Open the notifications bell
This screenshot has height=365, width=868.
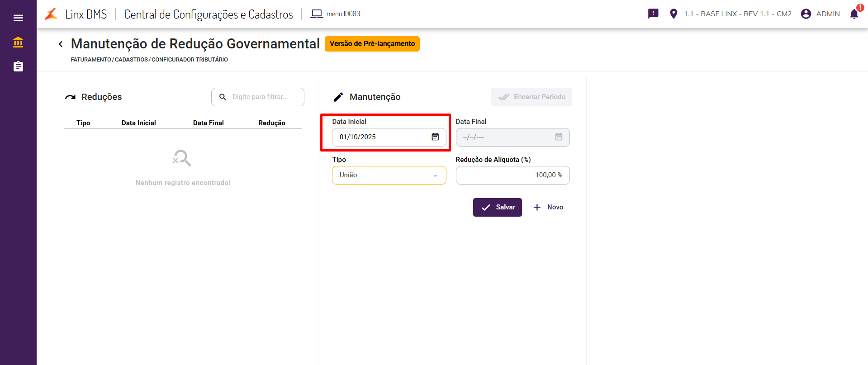[854, 14]
